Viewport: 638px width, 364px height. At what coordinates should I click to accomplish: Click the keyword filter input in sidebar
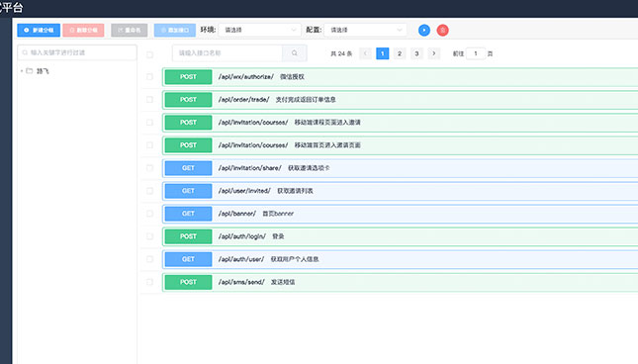(77, 52)
